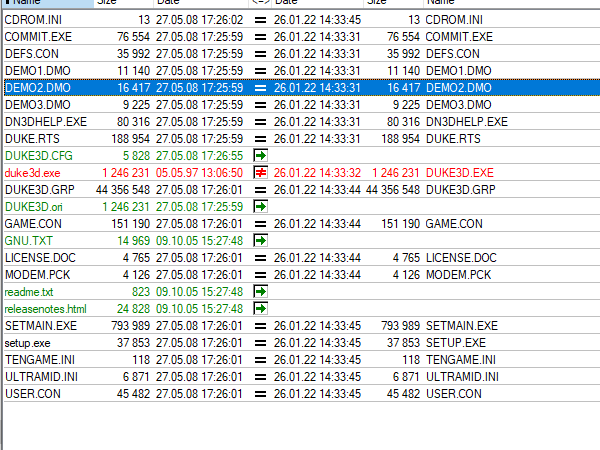This screenshot has width=600, height=450.
Task: Click the equal sign in setup.exe row
Action: pyautogui.click(x=260, y=343)
